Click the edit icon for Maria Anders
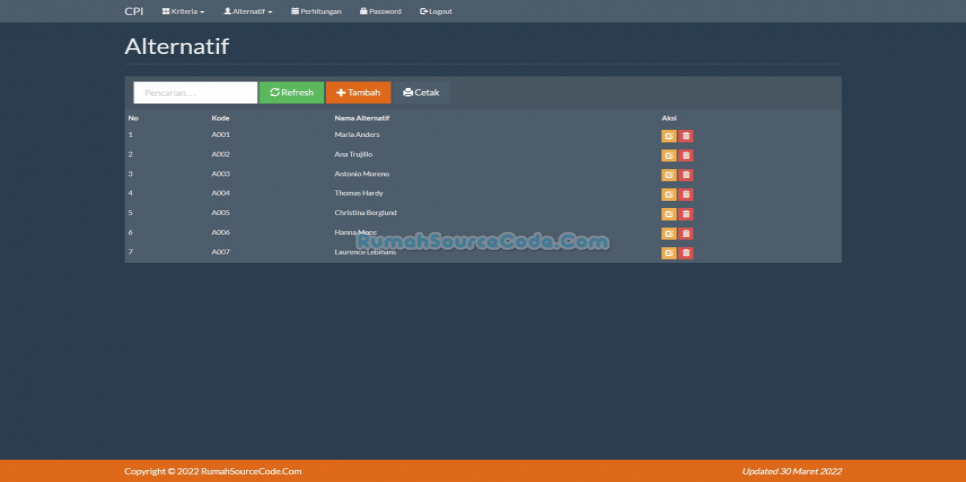Image resolution: width=966 pixels, height=482 pixels. 668,136
